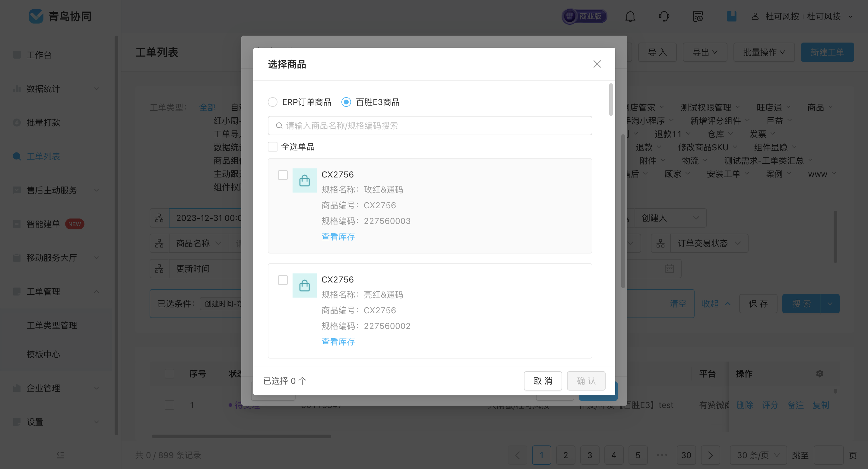Click the shopping bag thumbnail for 亮红&通码
This screenshot has height=469, width=868.
click(304, 286)
